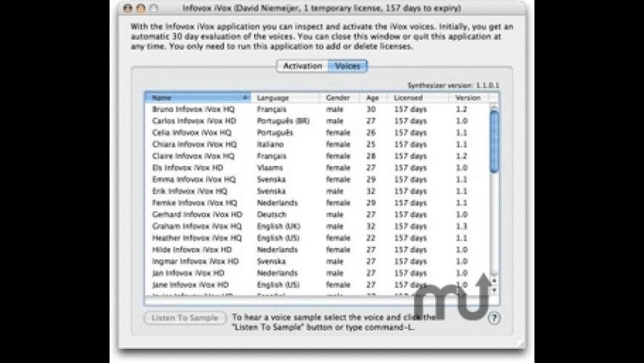Open the help button icon
The image size is (644, 363).
tap(494, 318)
